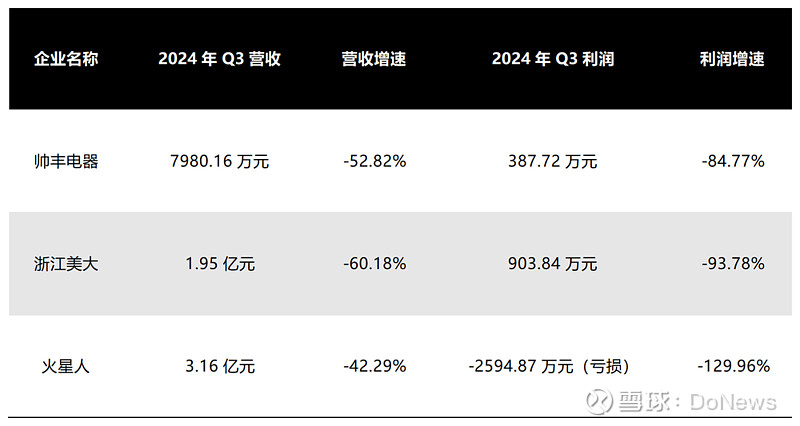Click the -42.29% revenue growth cell

(x=373, y=366)
